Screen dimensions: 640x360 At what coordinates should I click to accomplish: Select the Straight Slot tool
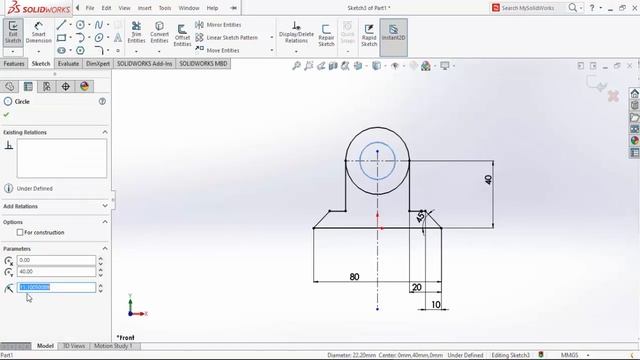tap(61, 50)
